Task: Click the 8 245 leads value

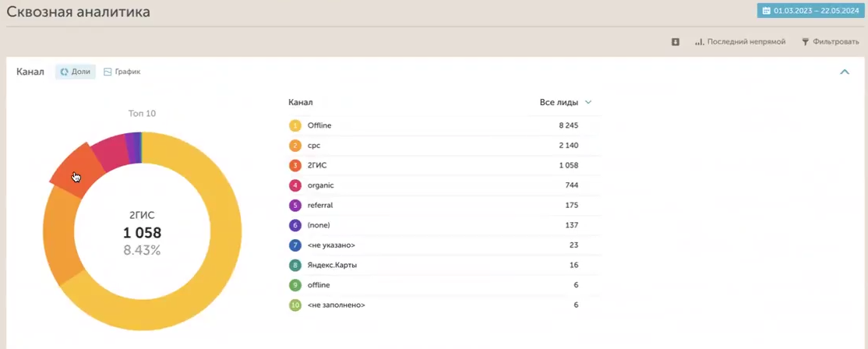Action: click(569, 125)
